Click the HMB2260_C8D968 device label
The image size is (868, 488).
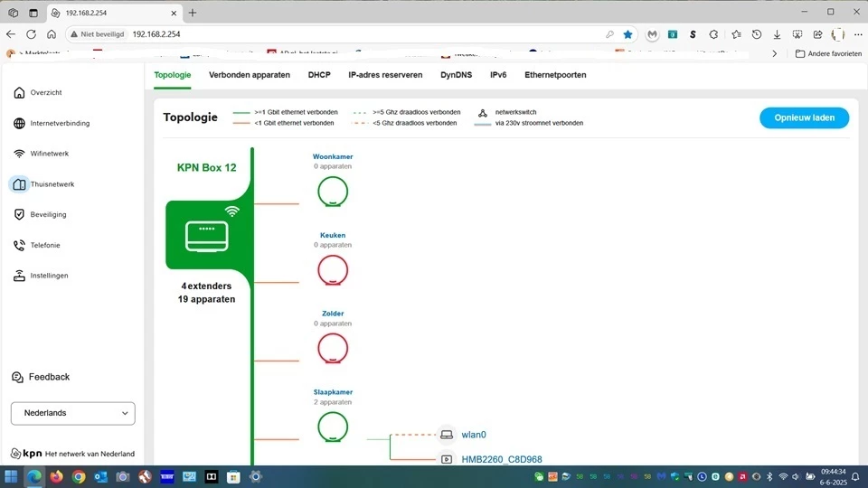tap(502, 459)
